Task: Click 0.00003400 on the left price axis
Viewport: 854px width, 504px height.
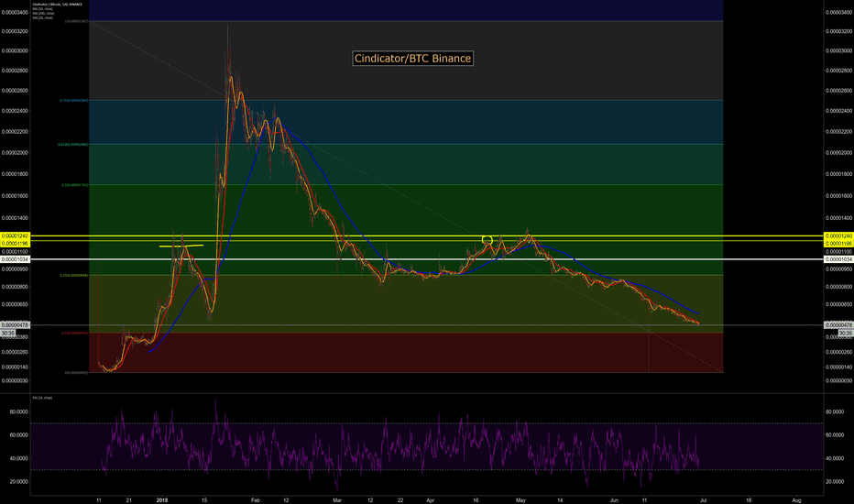Action: [x=15, y=12]
